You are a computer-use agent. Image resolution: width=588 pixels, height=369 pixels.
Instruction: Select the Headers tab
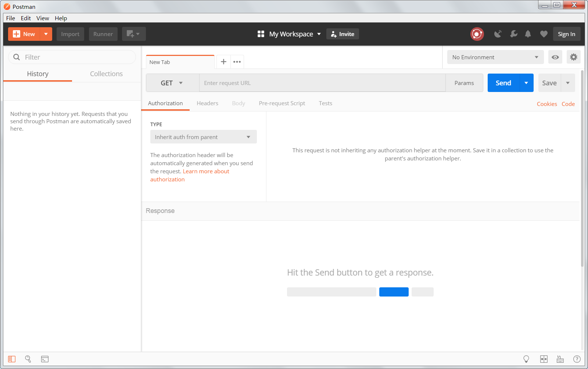[x=207, y=103]
